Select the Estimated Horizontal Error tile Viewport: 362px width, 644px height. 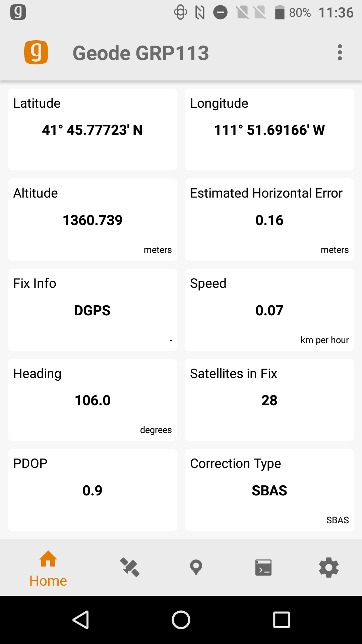(269, 220)
